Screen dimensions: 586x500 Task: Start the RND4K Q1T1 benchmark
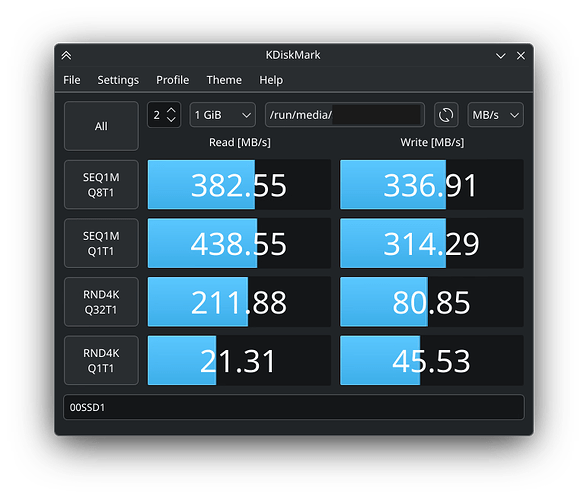coord(101,361)
